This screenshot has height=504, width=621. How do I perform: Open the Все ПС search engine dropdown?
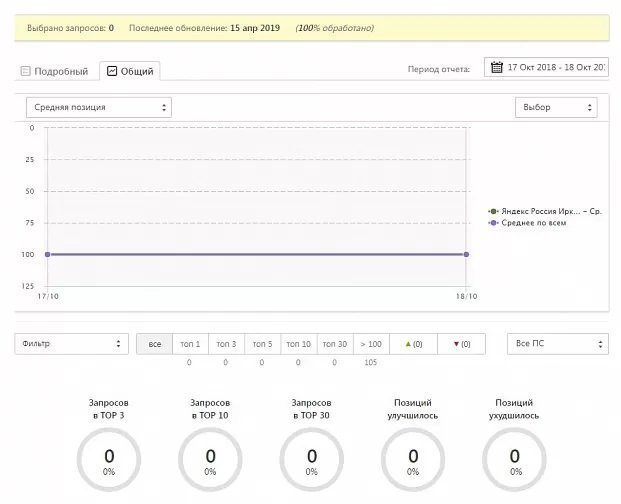pos(557,344)
